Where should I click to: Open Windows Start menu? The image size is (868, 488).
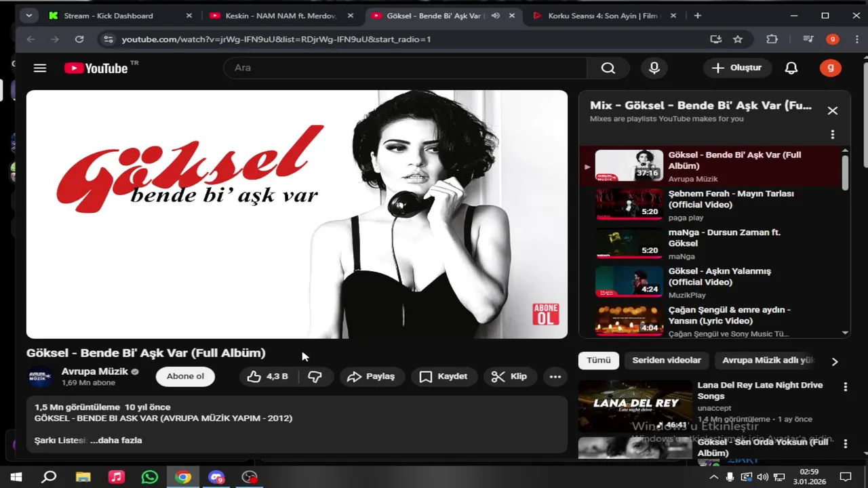point(16,477)
